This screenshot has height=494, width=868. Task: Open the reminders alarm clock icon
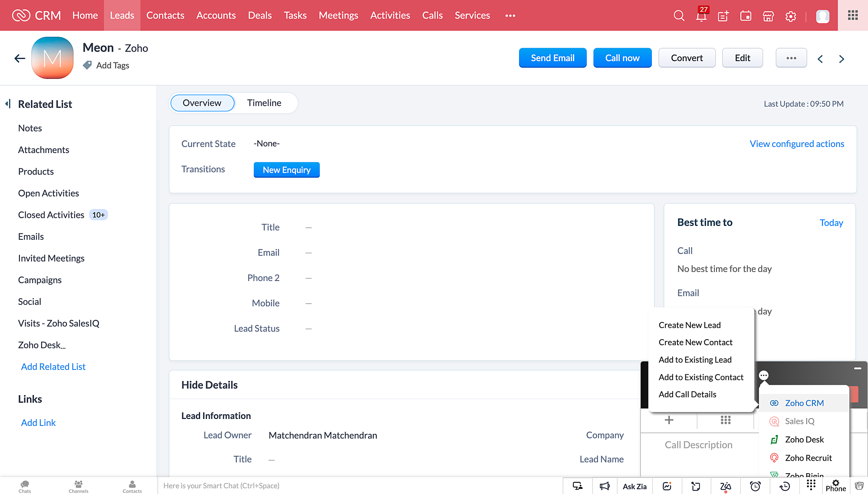[x=755, y=486]
